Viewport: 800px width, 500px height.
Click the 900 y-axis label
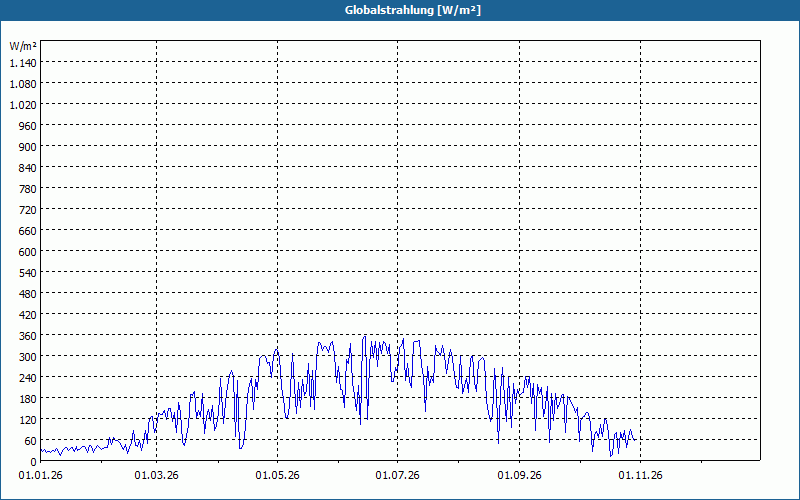[28, 147]
